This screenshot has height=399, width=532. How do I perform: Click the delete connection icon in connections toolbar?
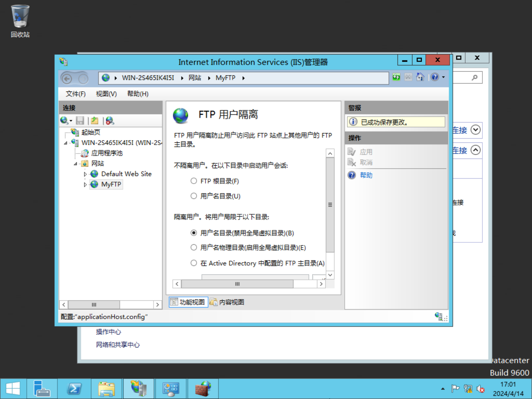(110, 120)
